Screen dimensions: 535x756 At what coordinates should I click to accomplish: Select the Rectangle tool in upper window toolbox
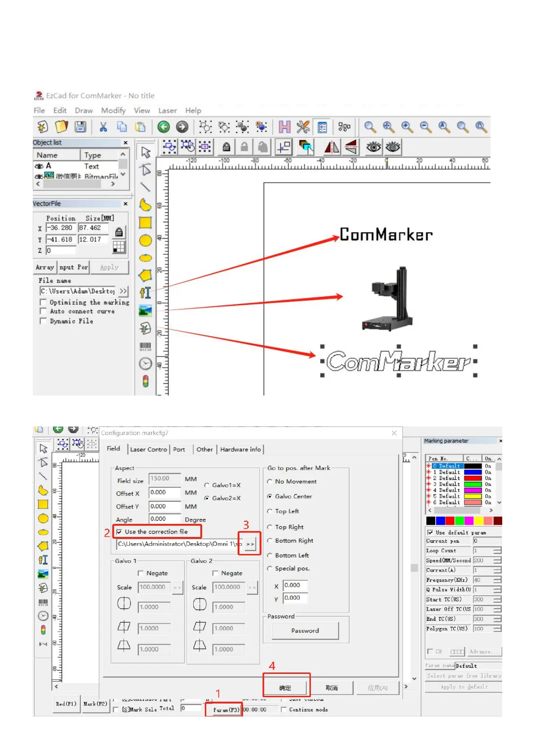click(145, 223)
